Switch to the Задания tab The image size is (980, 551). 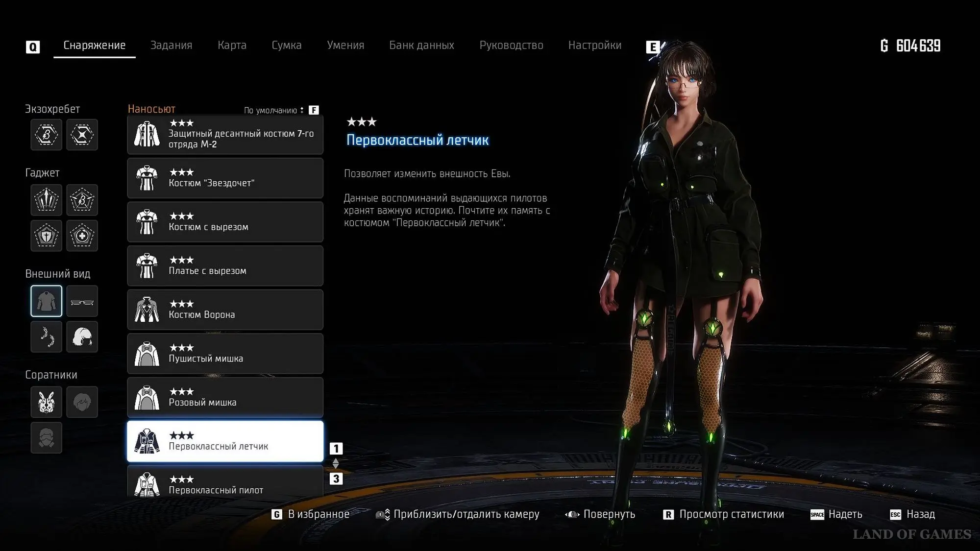[x=171, y=45]
